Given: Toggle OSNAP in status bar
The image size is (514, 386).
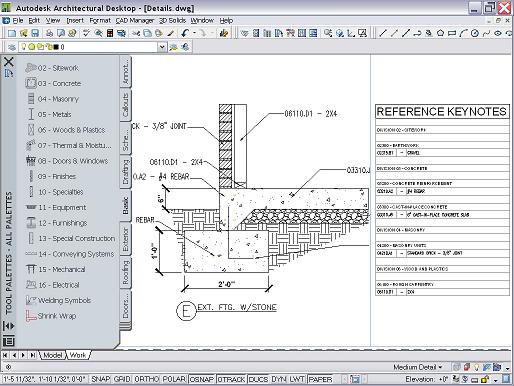Looking at the screenshot, I should [x=202, y=379].
